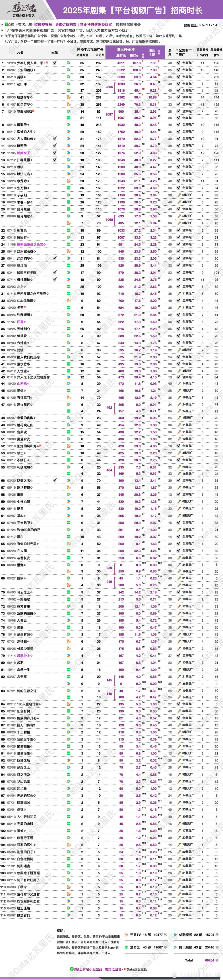223x980 pixels.
Task: Click the purple drama title 山河枕
Action: pyautogui.click(x=22, y=383)
